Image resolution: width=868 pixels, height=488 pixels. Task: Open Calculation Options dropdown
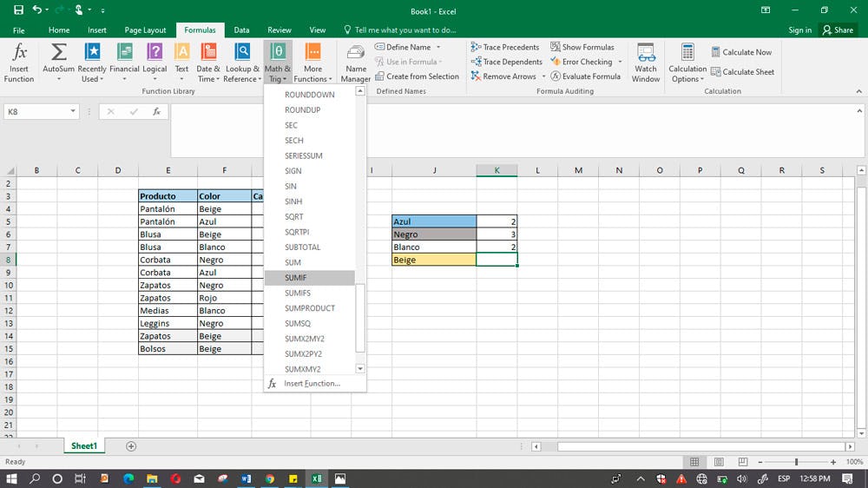687,61
